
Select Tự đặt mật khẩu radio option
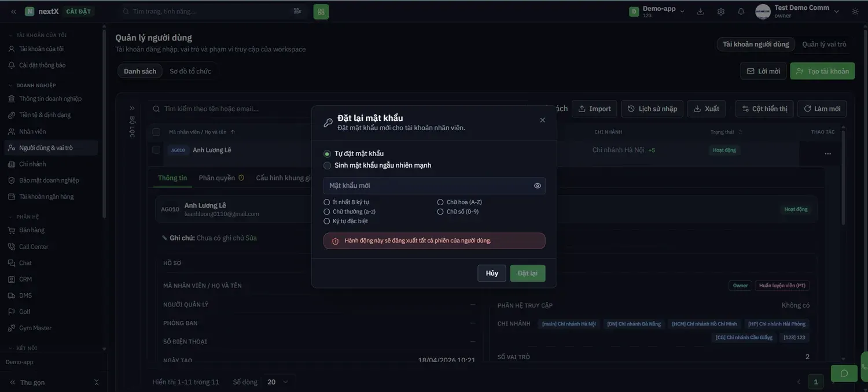328,154
